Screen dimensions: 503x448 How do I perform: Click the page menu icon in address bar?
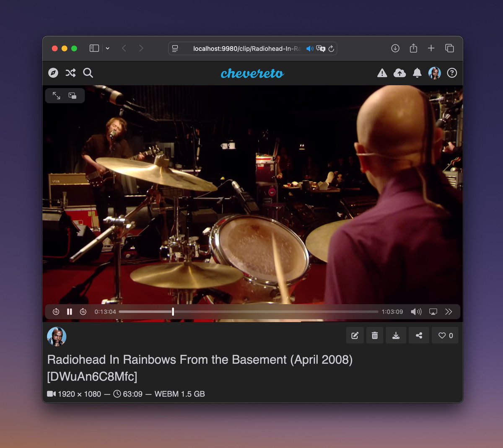[x=175, y=49]
